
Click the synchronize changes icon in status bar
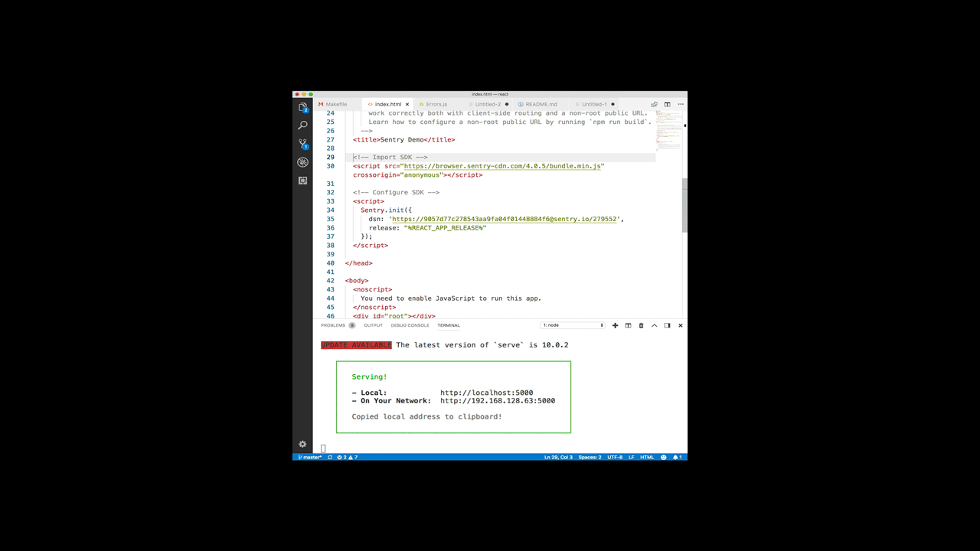click(x=330, y=457)
